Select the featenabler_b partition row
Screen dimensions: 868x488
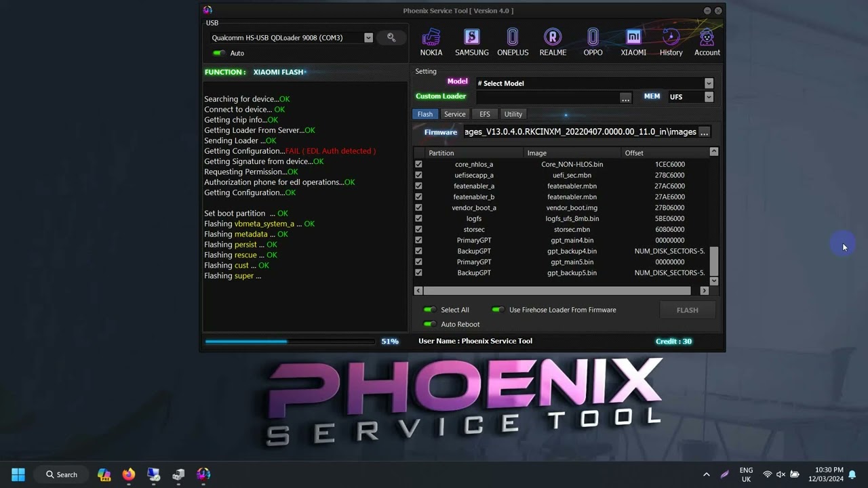[561, 197]
